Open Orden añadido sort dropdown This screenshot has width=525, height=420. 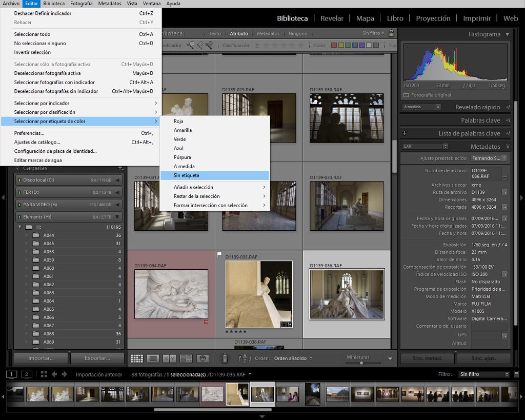(293, 358)
